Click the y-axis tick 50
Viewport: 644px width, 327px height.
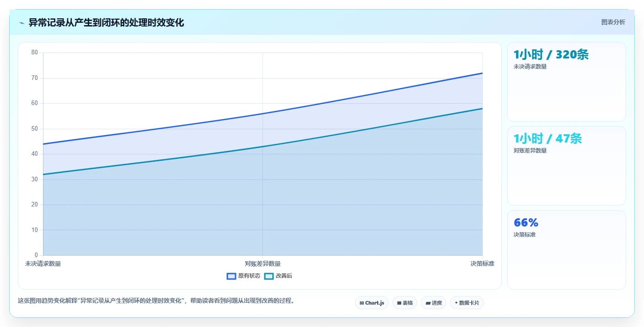pos(35,129)
